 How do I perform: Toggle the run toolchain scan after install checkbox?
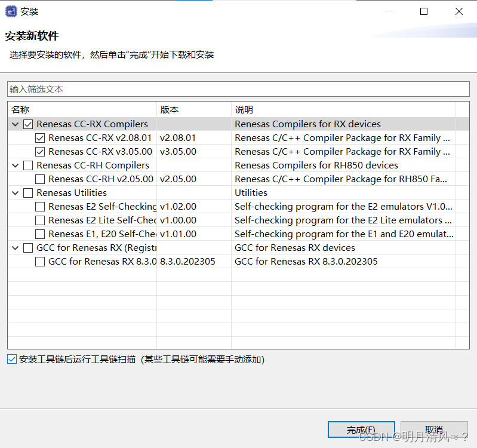[12, 359]
